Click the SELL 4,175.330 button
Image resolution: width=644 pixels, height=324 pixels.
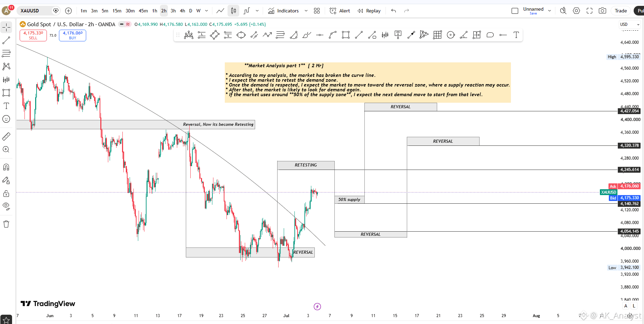(33, 35)
